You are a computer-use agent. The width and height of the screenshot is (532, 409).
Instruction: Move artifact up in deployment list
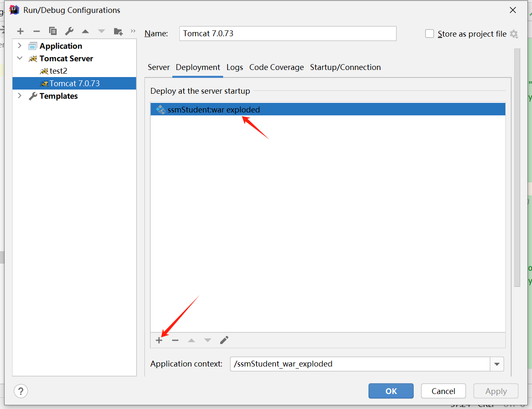coord(191,340)
